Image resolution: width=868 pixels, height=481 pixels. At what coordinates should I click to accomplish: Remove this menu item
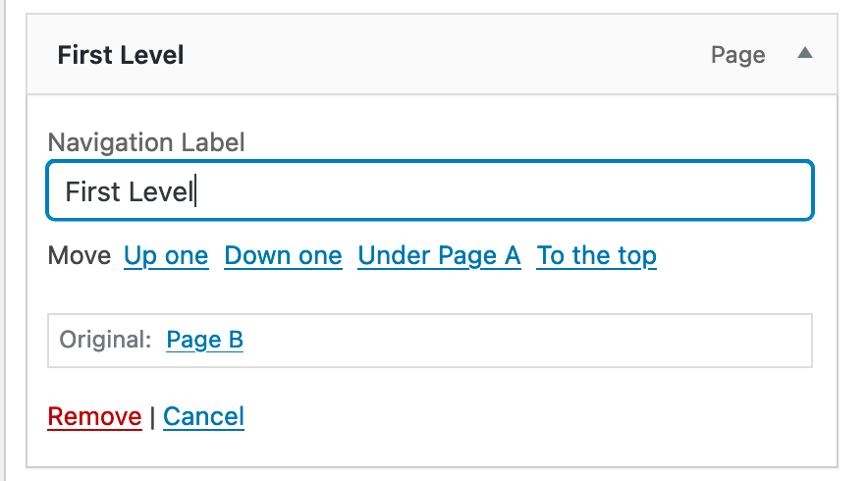click(94, 416)
